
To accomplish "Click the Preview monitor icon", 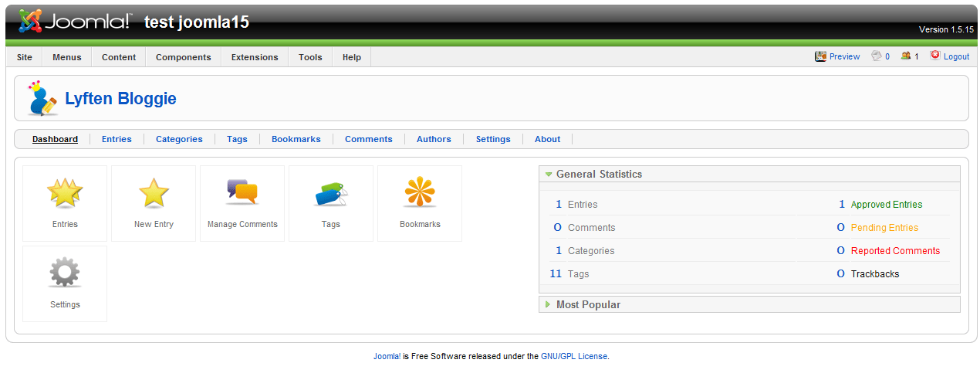I will (x=820, y=56).
